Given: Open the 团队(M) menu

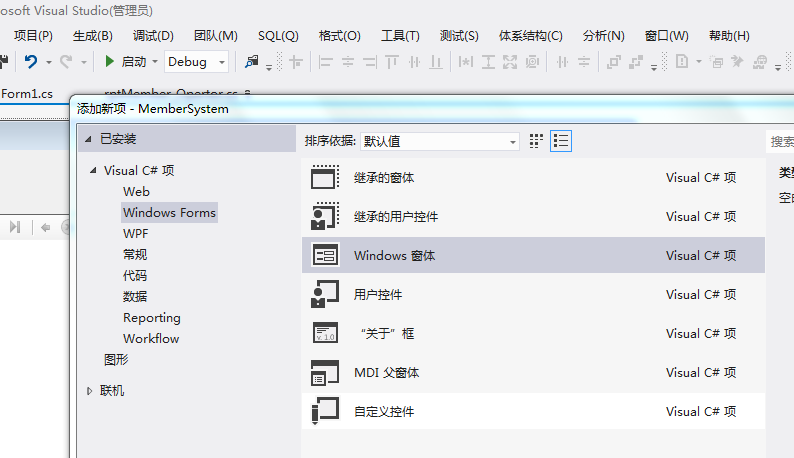Looking at the screenshot, I should (x=216, y=36).
